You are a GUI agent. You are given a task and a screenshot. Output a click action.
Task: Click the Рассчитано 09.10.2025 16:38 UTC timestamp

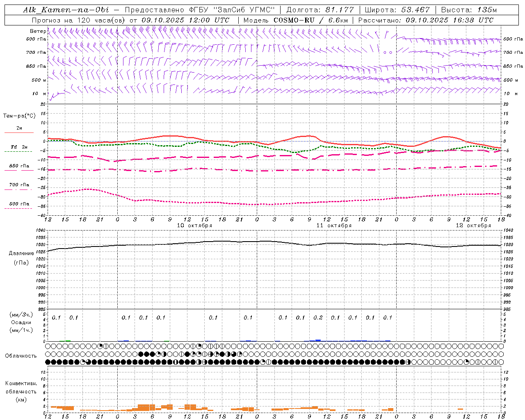pos(426,20)
